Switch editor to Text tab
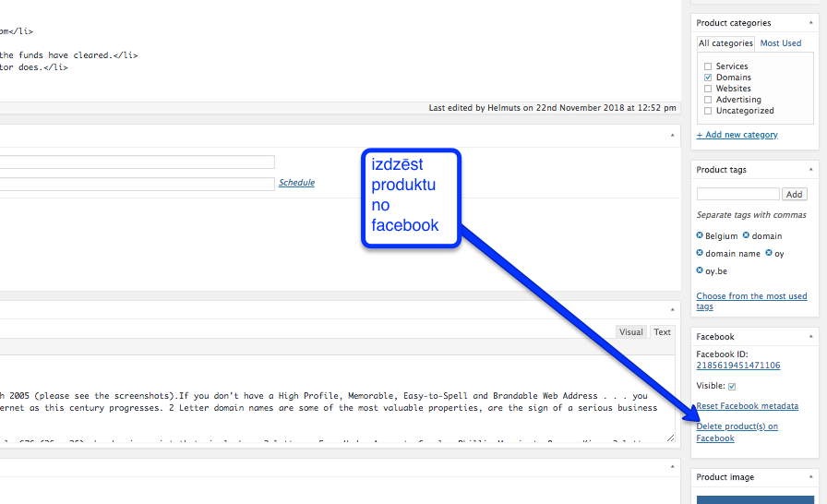The height and width of the screenshot is (504, 827). [662, 332]
